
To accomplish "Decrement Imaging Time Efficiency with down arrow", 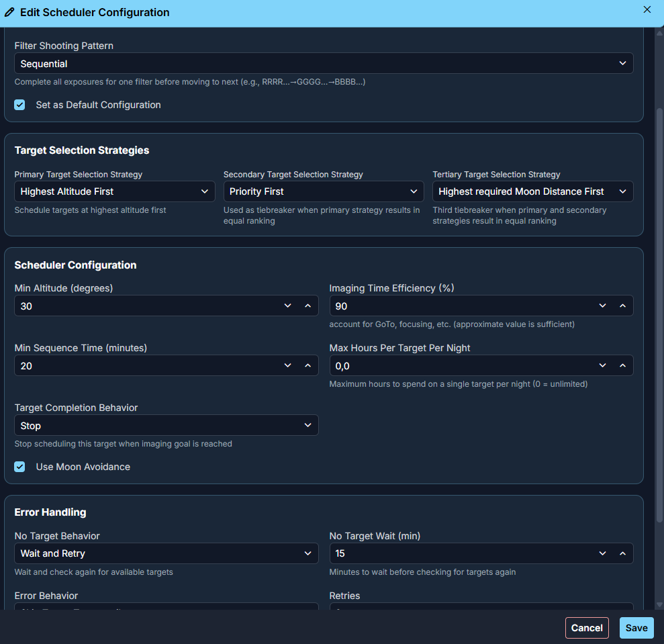I will [603, 306].
